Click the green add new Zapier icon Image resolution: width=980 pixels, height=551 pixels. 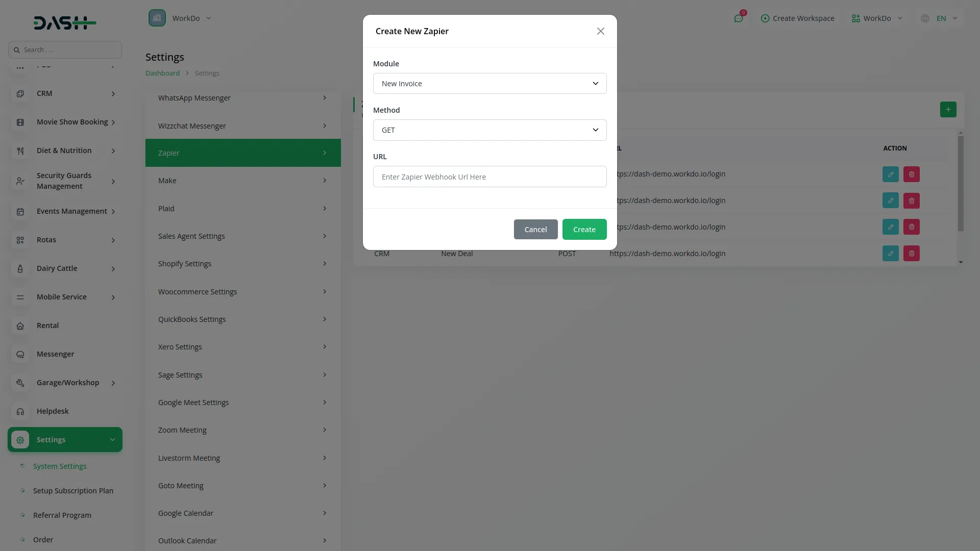(948, 109)
